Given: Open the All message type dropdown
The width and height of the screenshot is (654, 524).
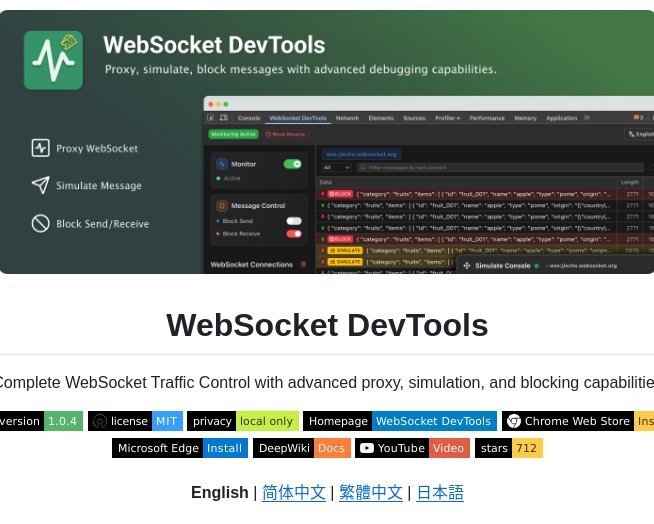Looking at the screenshot, I should pos(336,167).
